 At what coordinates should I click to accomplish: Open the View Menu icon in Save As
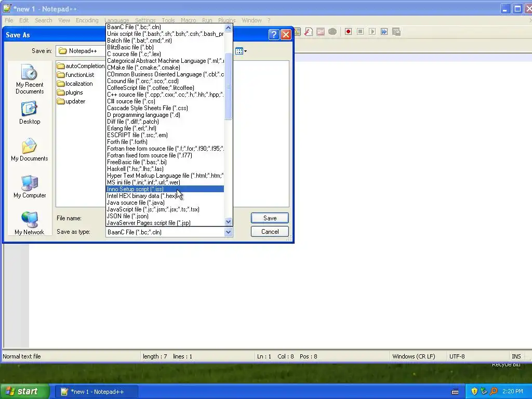click(241, 51)
